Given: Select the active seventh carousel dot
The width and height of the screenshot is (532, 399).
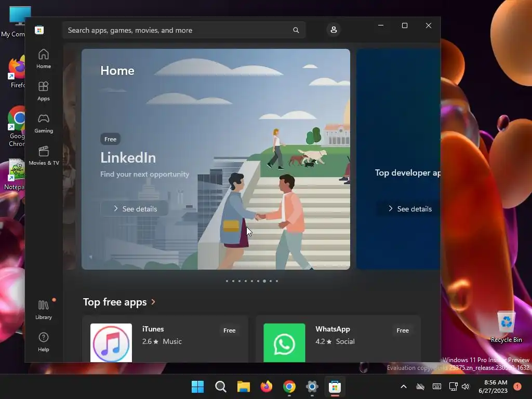Looking at the screenshot, I should click(x=264, y=281).
